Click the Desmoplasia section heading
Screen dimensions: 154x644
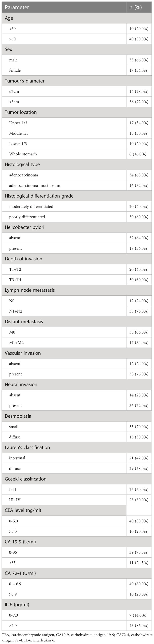(x=18, y=416)
